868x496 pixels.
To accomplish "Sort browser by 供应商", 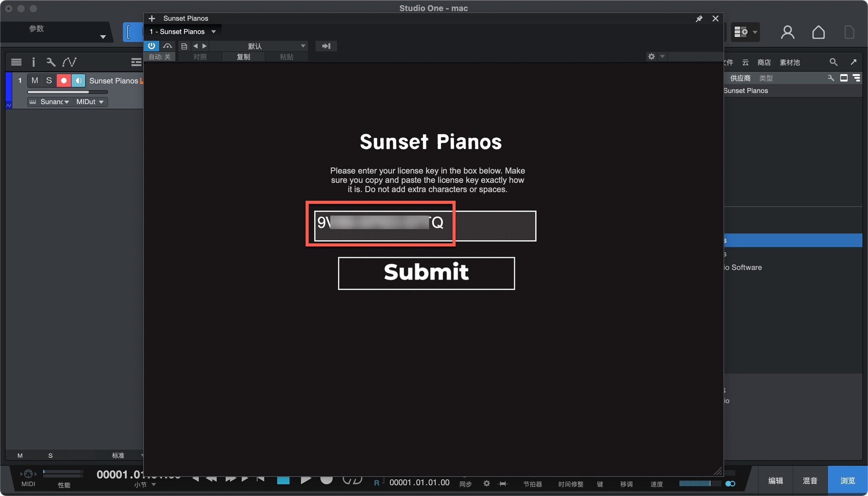I will point(740,78).
